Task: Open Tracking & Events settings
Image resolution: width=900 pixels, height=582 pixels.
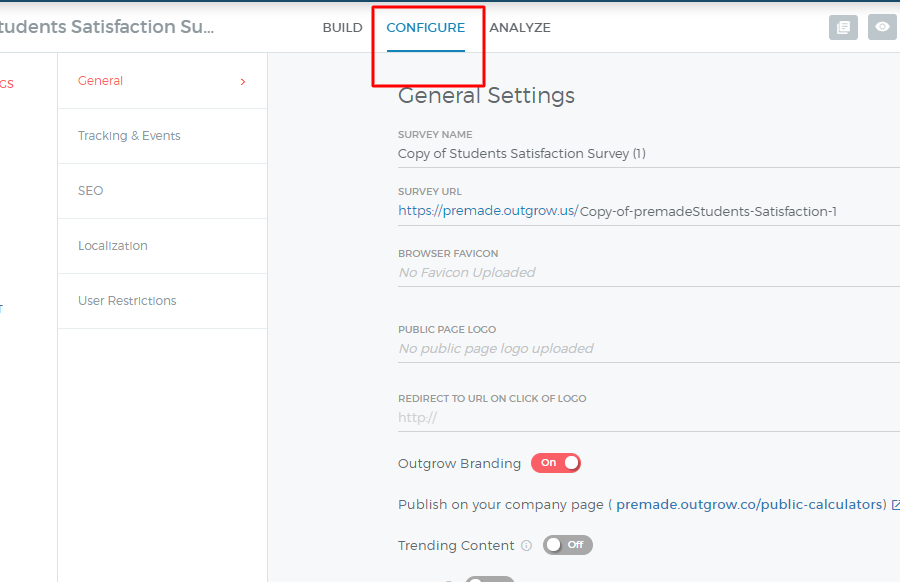Action: 129,136
